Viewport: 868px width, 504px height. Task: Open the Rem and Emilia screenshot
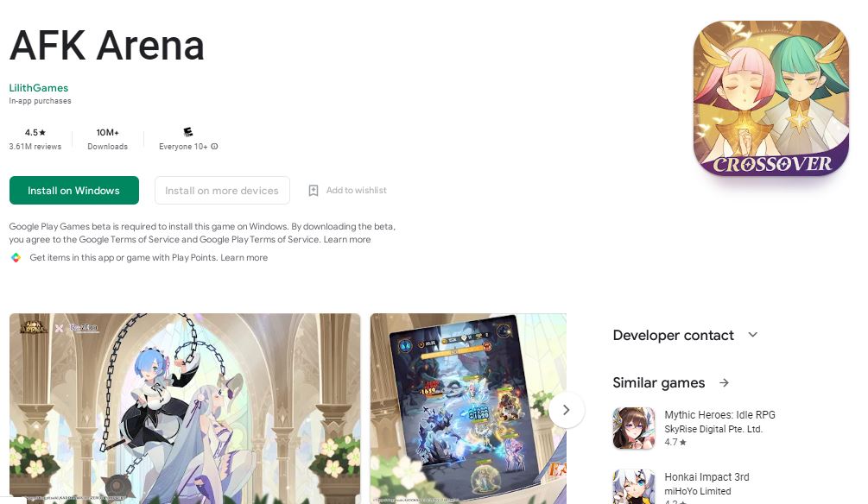tap(185, 408)
